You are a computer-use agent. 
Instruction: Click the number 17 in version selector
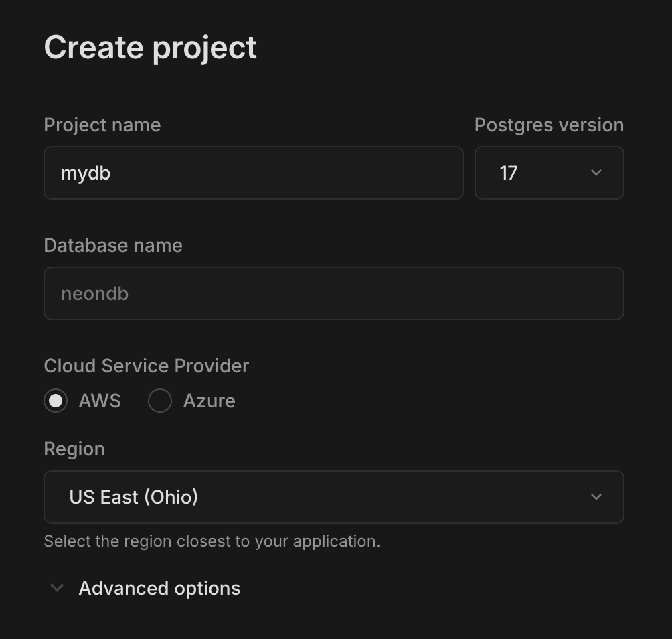click(x=509, y=173)
